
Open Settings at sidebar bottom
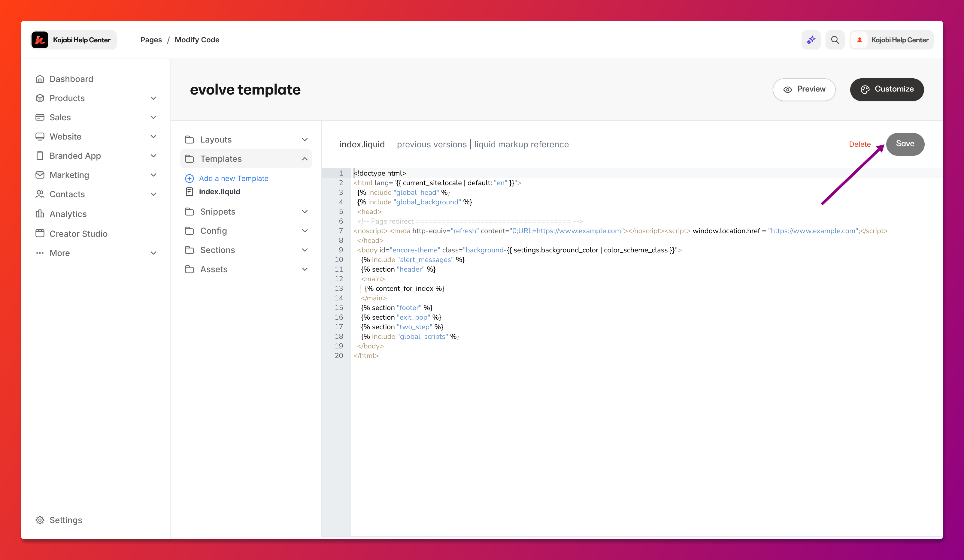pos(66,520)
